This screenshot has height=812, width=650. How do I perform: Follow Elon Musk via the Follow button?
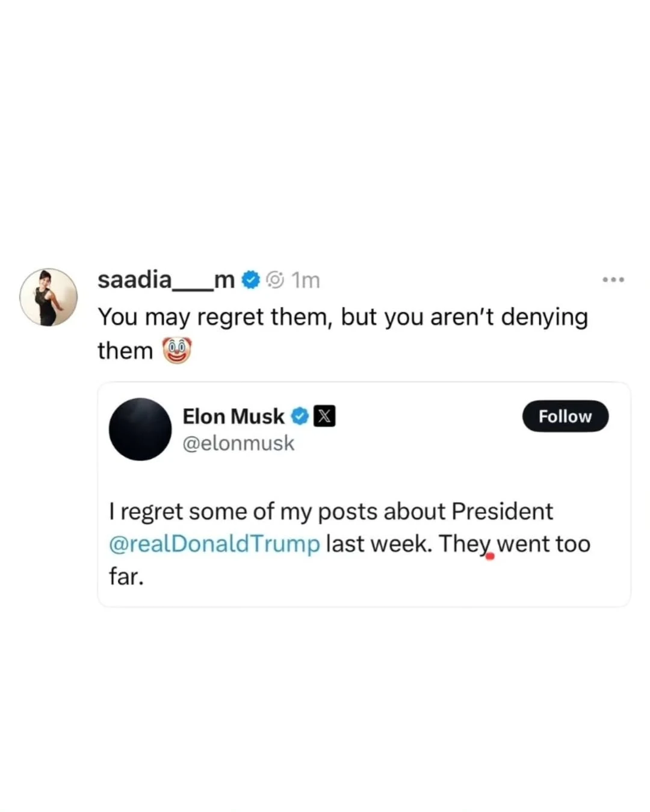565,416
